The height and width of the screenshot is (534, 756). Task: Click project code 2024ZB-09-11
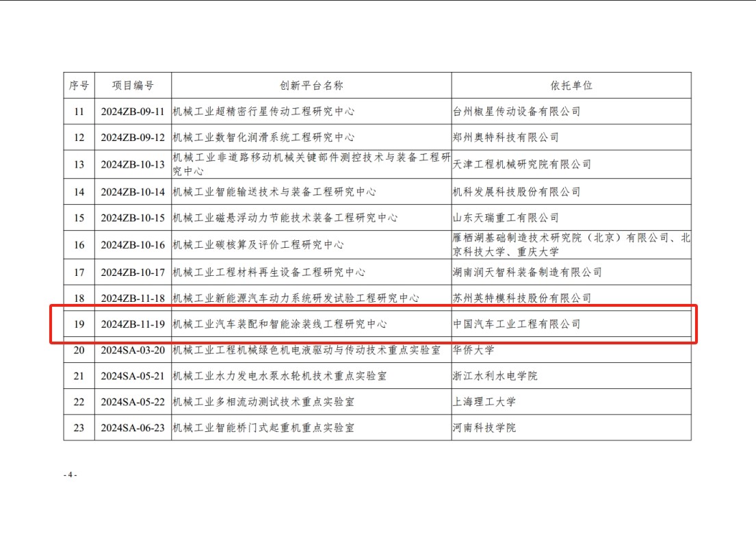pos(133,112)
